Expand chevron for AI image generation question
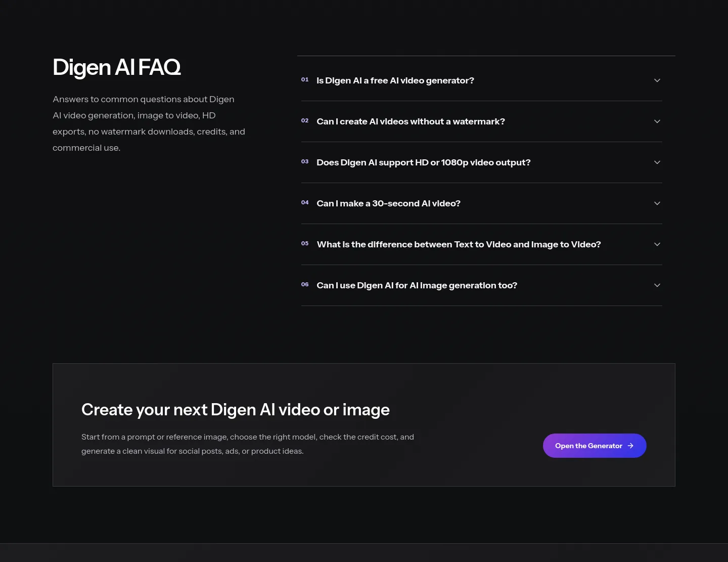 (x=657, y=285)
